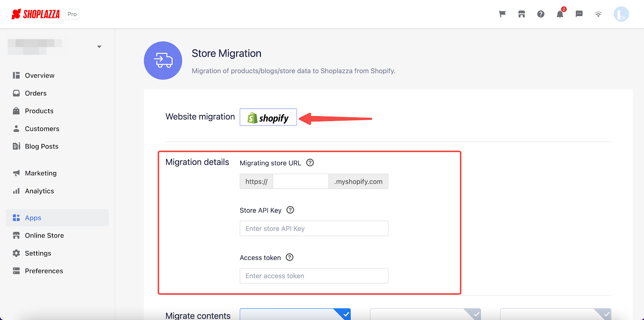This screenshot has width=644, height=320.
Task: Click the Pro plan badge
Action: 72,14
